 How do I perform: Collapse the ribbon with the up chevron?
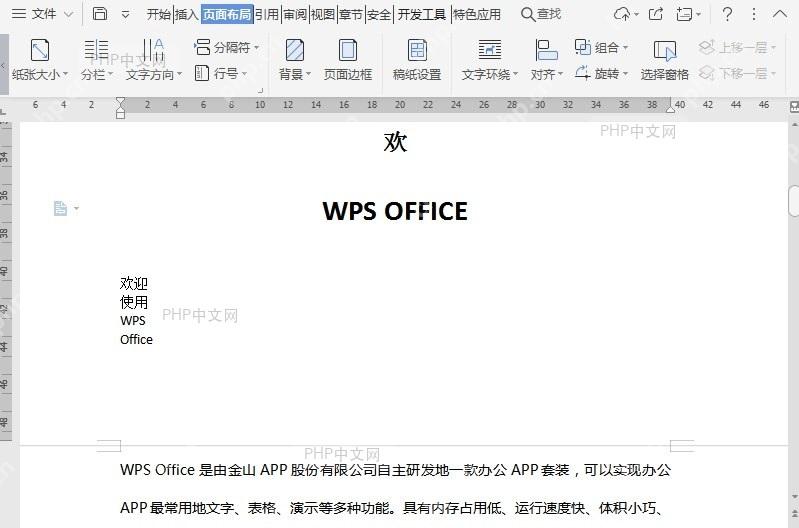point(780,14)
